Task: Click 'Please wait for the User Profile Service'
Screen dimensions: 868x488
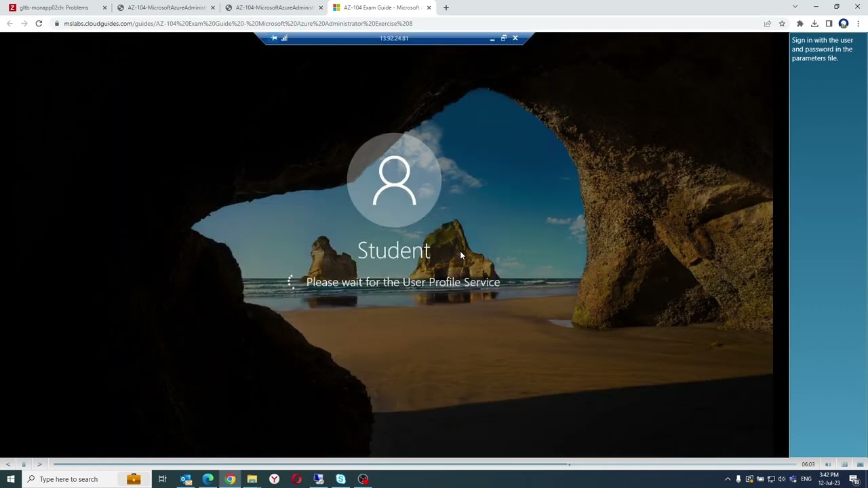Action: click(x=403, y=282)
